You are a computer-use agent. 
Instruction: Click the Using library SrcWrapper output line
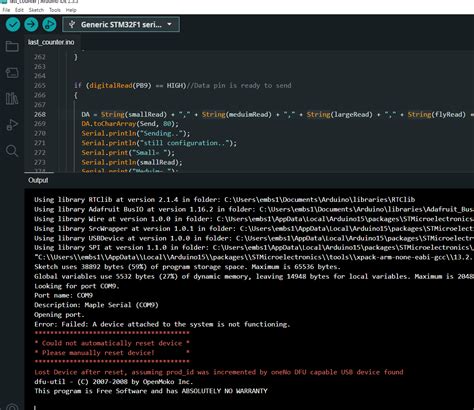point(254,229)
